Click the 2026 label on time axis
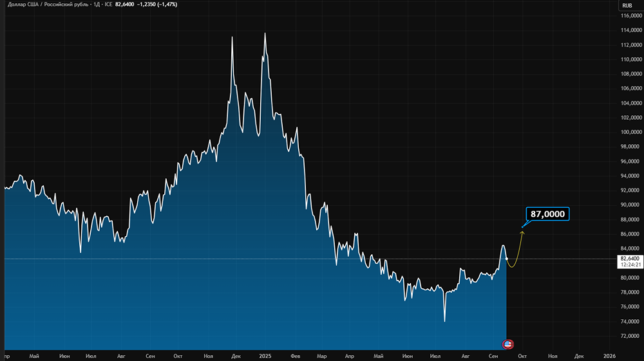This screenshot has width=644, height=361. pyautogui.click(x=609, y=356)
